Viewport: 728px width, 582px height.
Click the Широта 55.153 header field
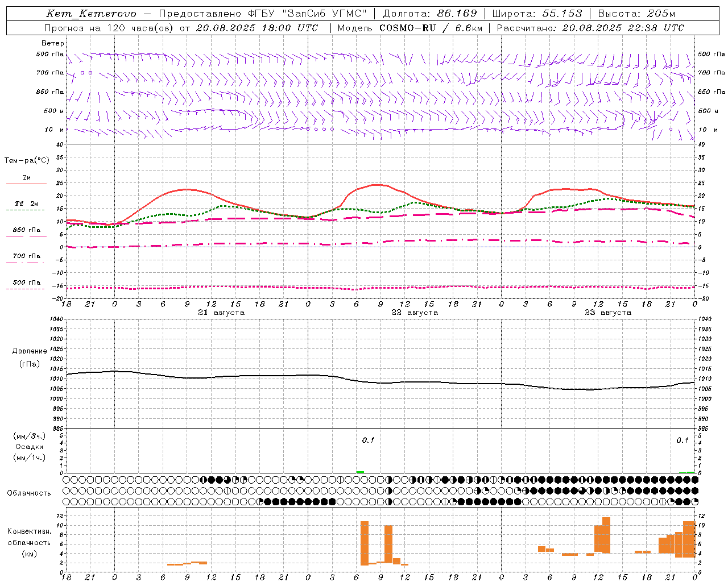click(537, 14)
